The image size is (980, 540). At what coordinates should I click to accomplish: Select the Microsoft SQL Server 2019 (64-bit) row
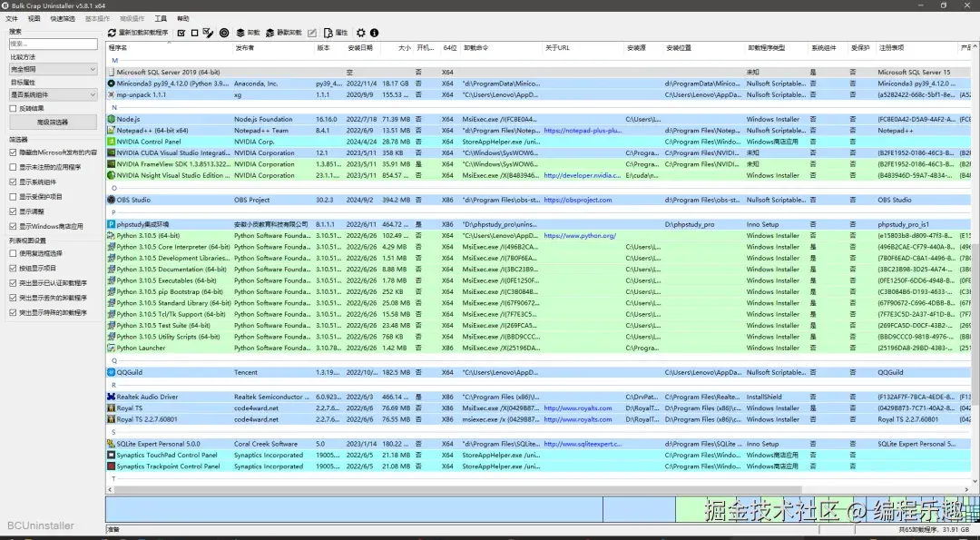[x=539, y=72]
